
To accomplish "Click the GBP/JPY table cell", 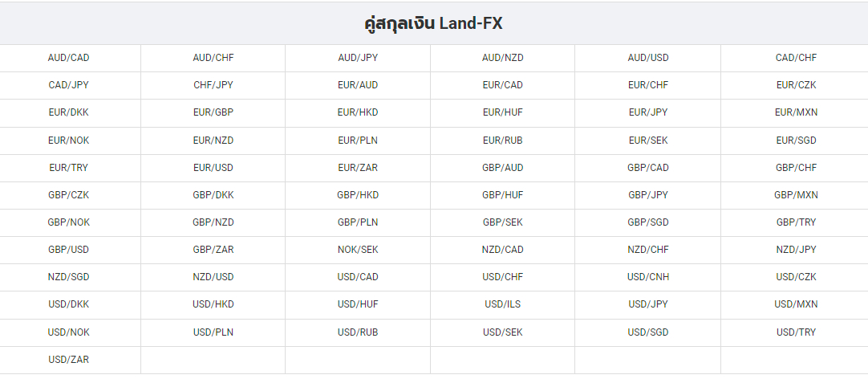I will tap(647, 195).
